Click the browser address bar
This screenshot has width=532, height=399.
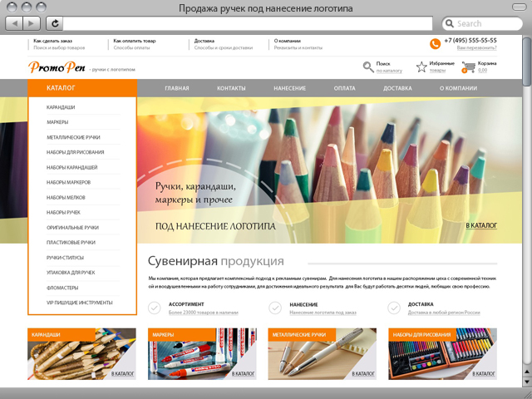tap(248, 23)
